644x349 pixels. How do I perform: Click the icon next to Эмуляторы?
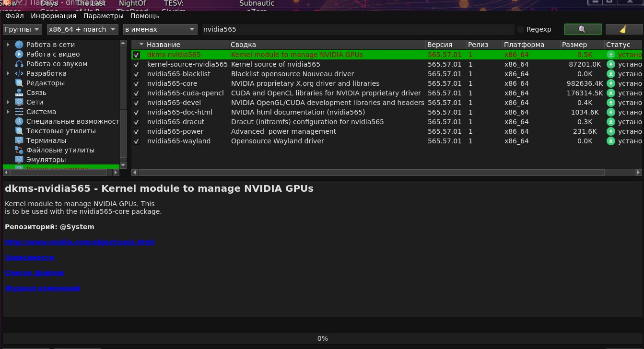tap(19, 160)
